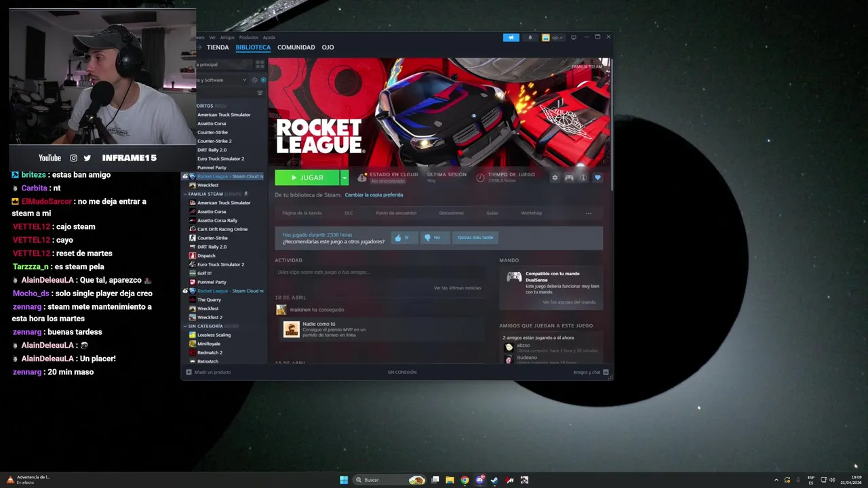Open the Amigos menu in menu bar

227,37
